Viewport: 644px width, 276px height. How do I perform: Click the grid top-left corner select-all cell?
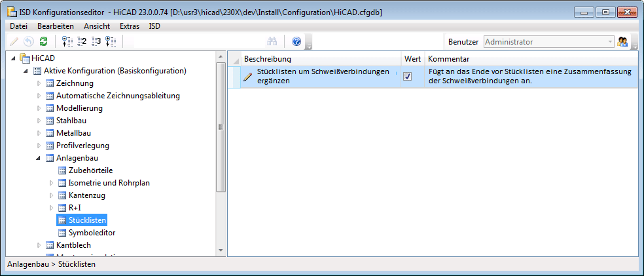[234, 59]
